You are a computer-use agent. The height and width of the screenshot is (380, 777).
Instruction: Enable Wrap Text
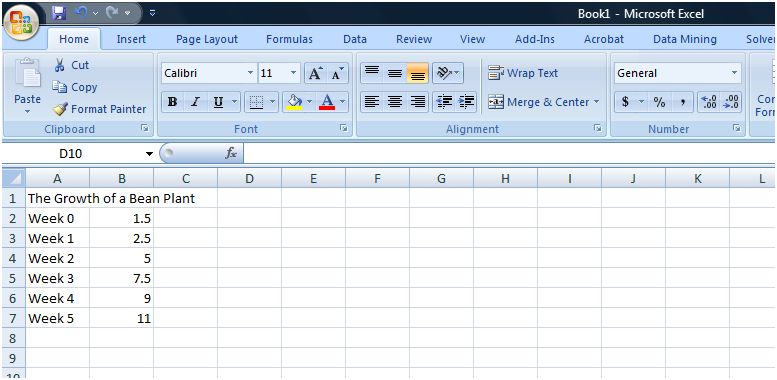tap(523, 73)
